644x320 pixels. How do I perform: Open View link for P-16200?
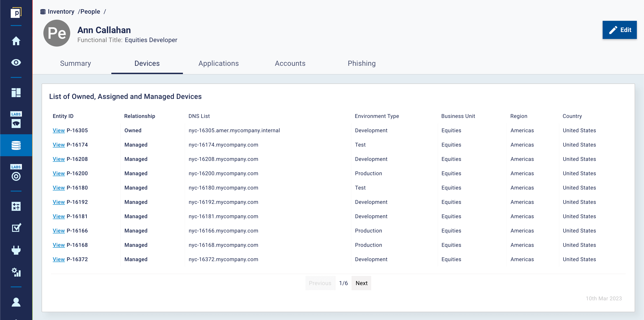(59, 173)
